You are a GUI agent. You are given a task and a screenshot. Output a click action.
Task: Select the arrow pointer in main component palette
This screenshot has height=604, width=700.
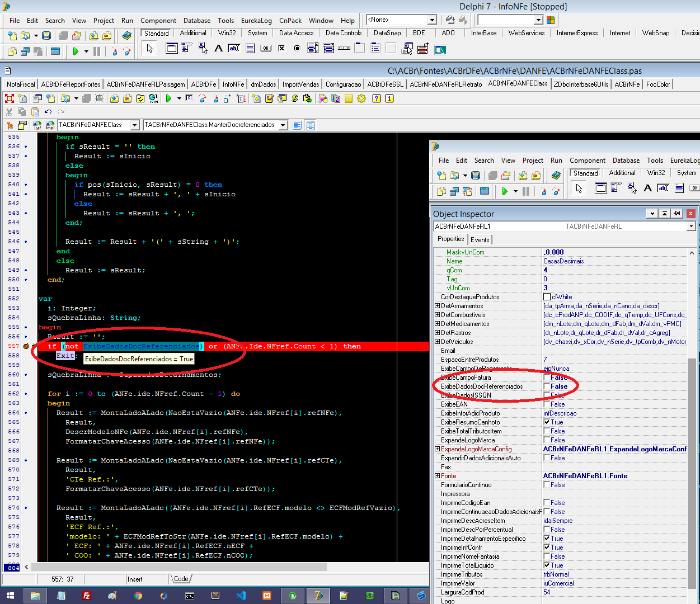pos(149,49)
